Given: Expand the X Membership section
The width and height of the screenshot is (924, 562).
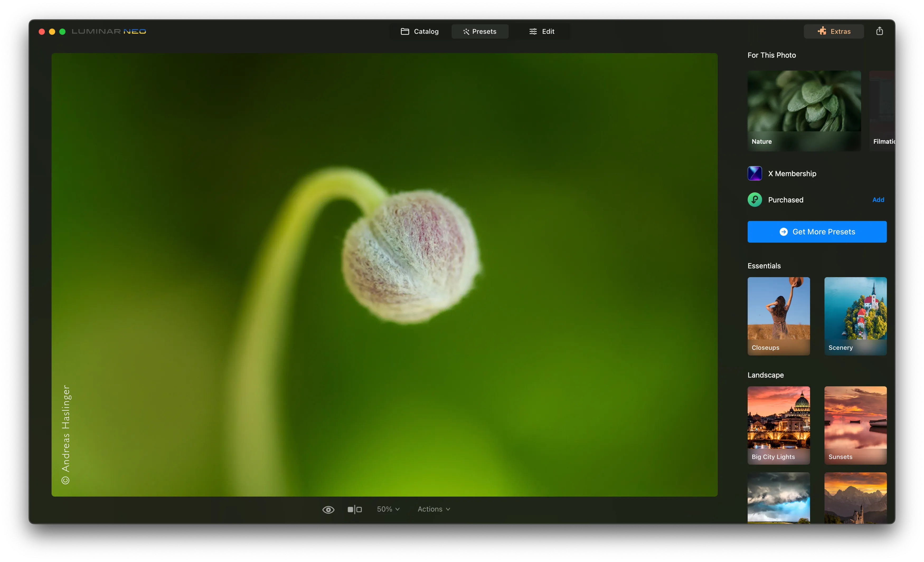Looking at the screenshot, I should tap(792, 174).
